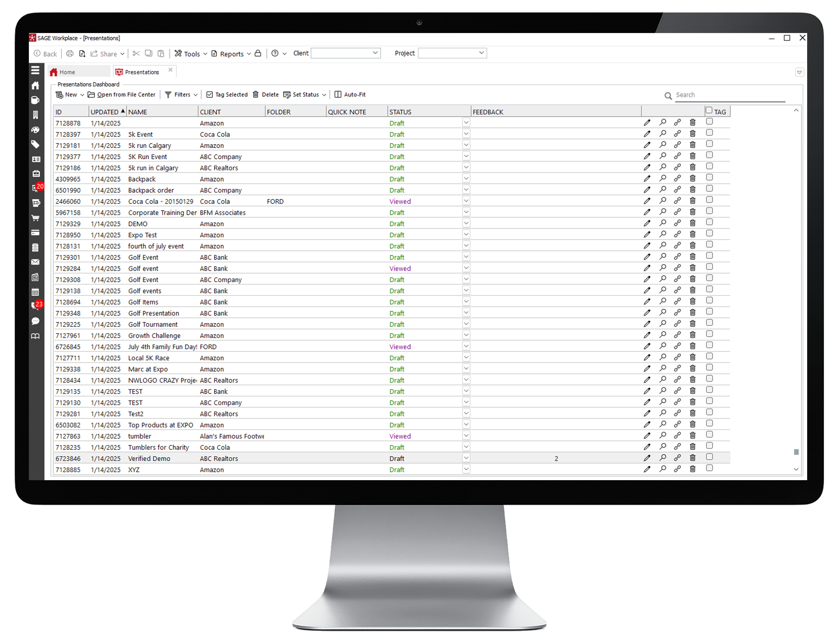Copy the share link for the 5k Event row

pyautogui.click(x=677, y=133)
